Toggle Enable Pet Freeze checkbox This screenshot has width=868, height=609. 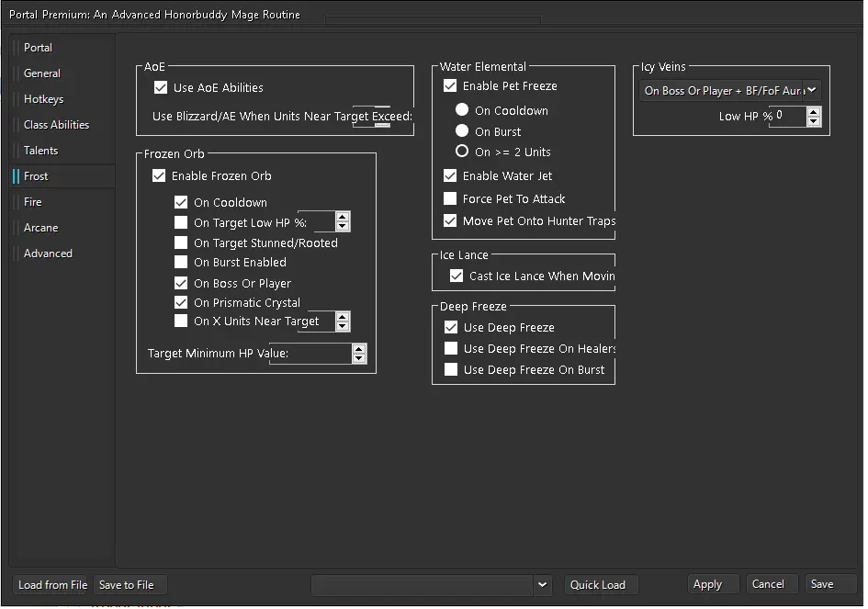pyautogui.click(x=450, y=85)
